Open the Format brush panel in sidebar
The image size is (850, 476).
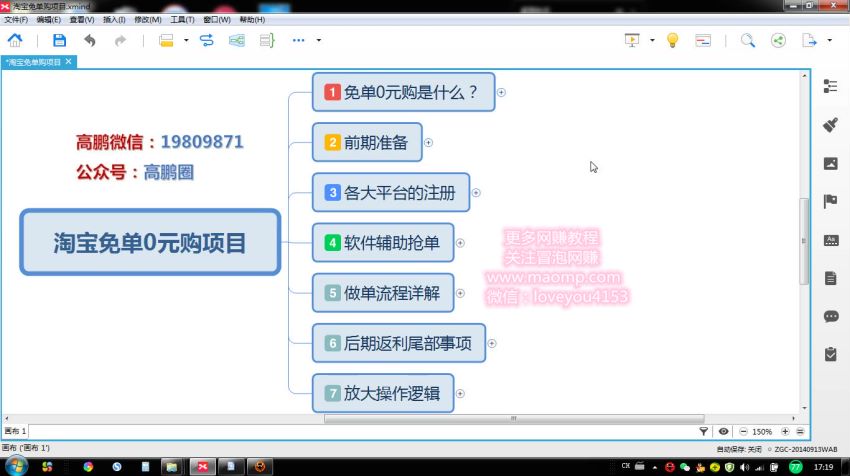point(830,125)
